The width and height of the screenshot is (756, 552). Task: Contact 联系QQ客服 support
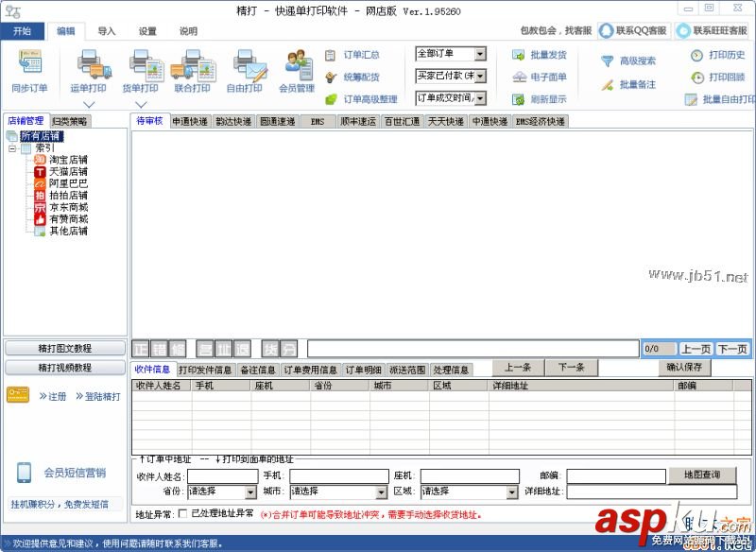point(634,30)
